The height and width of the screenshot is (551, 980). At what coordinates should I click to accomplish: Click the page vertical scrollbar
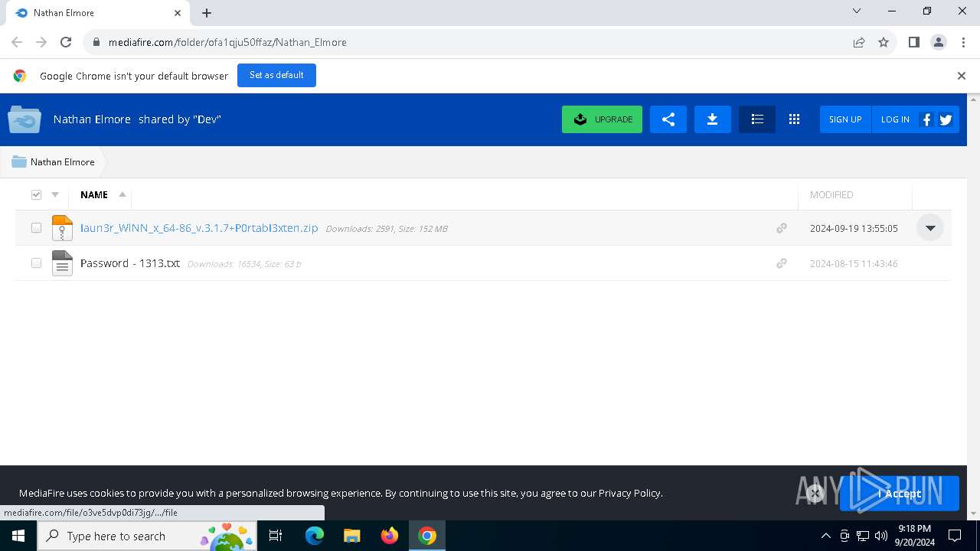(x=974, y=306)
